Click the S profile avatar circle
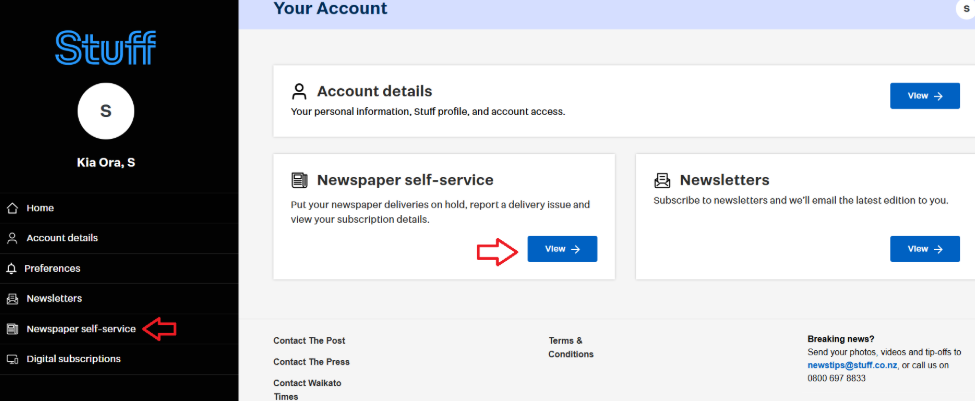 coord(106,111)
